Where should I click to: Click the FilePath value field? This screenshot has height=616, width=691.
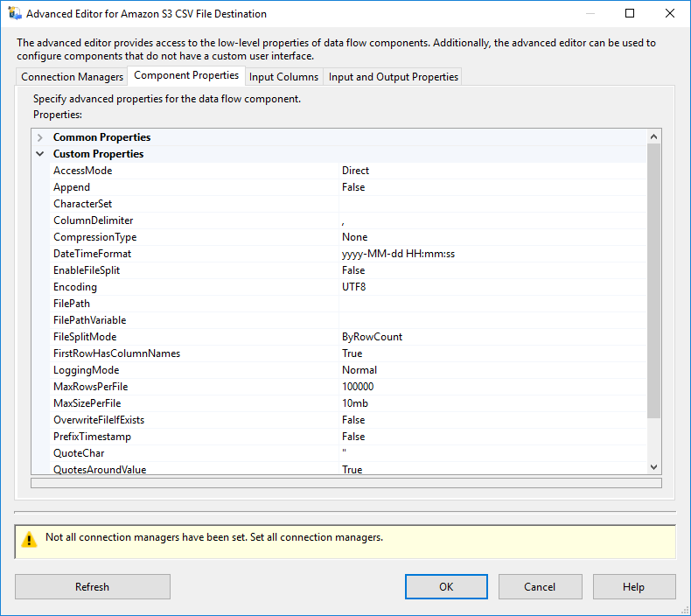pos(492,304)
